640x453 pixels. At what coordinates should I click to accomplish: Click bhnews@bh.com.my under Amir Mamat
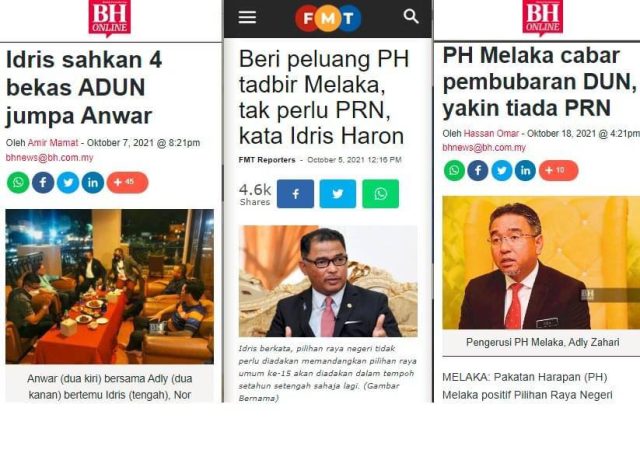[49, 158]
